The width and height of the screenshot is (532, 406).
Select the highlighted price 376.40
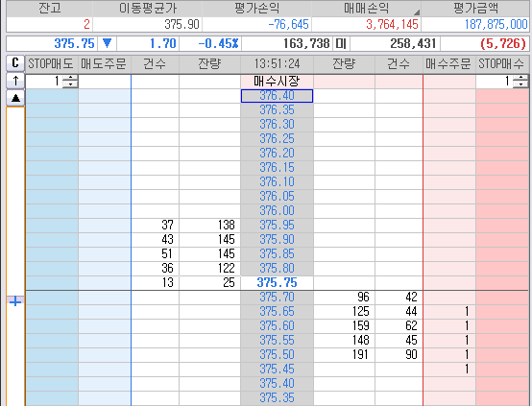coord(277,96)
